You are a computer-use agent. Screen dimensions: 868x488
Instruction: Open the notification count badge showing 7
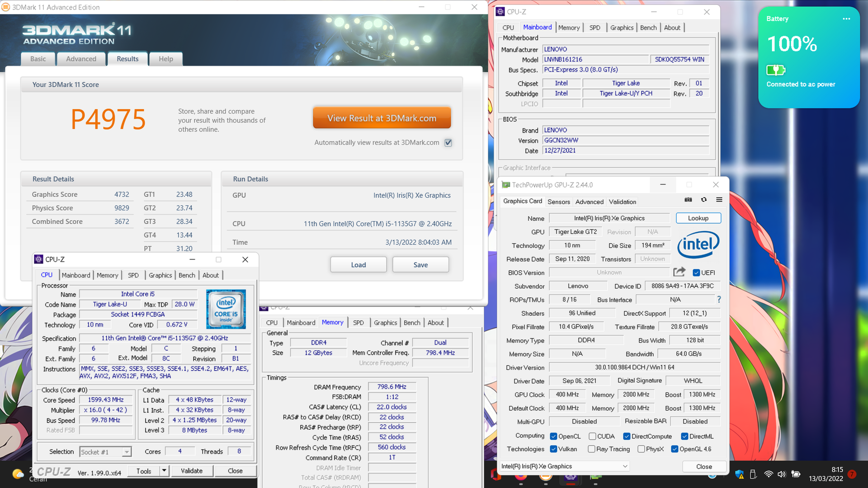[x=852, y=474]
